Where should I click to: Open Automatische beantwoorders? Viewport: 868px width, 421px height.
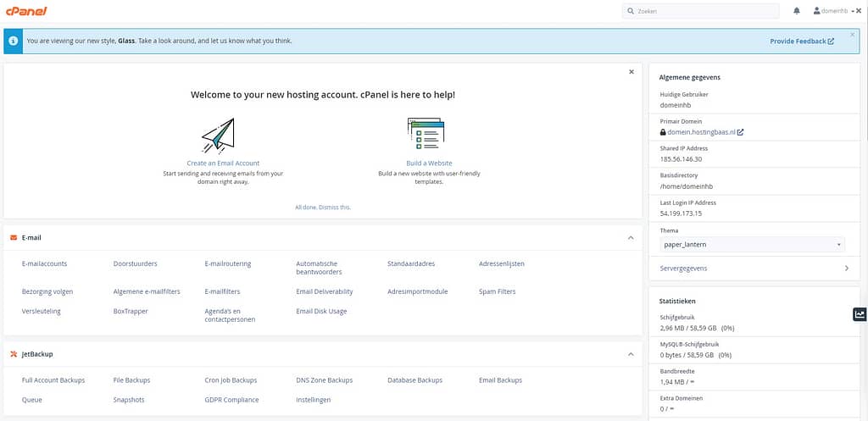pyautogui.click(x=319, y=268)
